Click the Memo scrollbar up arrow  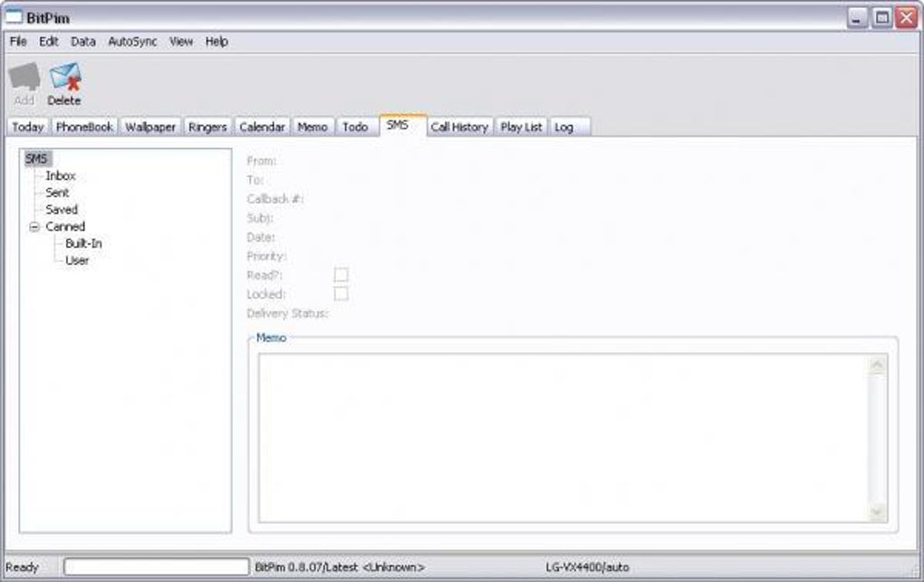click(x=877, y=366)
